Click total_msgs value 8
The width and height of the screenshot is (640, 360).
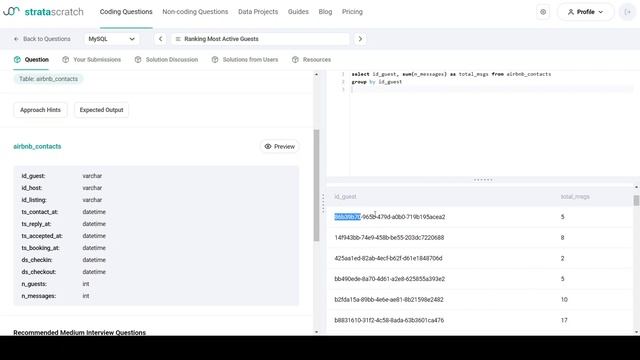pos(562,238)
